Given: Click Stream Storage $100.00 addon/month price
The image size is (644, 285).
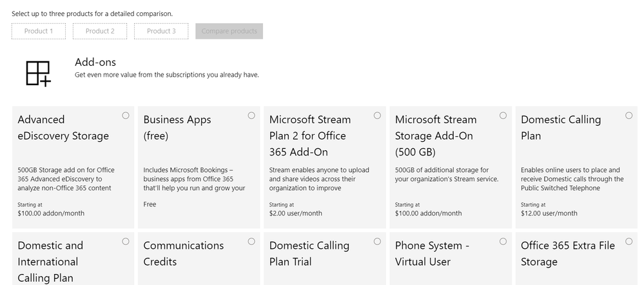Looking at the screenshot, I should [429, 213].
